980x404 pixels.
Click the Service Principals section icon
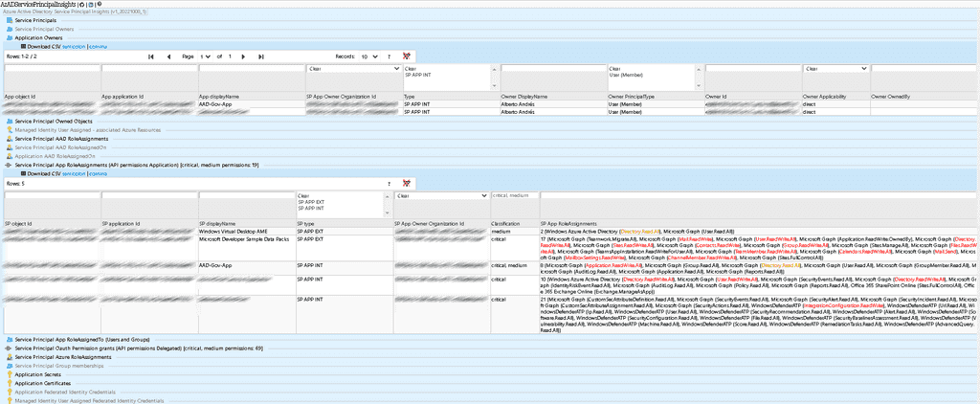point(10,21)
